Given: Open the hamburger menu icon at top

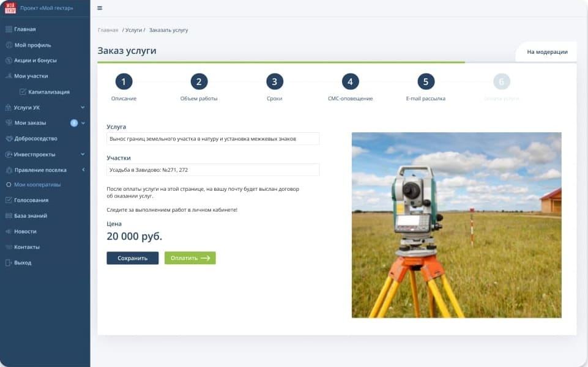Looking at the screenshot, I should [x=99, y=9].
